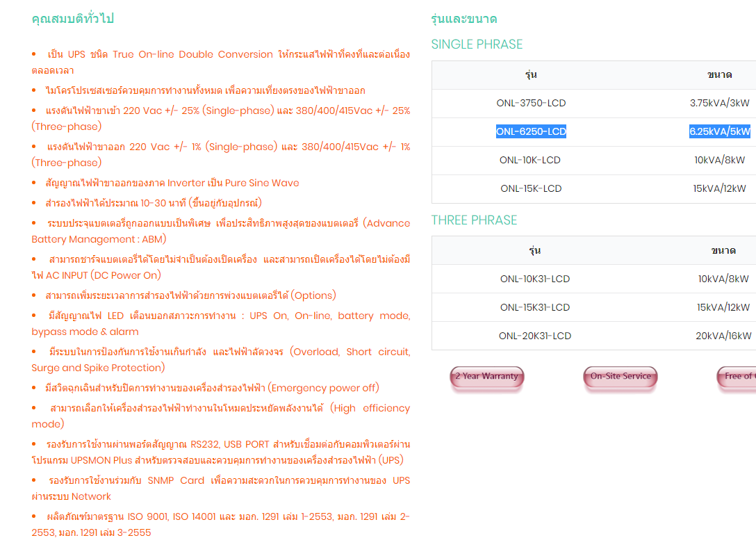Viewport: 756px width, 538px height.
Task: Click the SINGLE PHRASE heading
Action: [x=477, y=44]
